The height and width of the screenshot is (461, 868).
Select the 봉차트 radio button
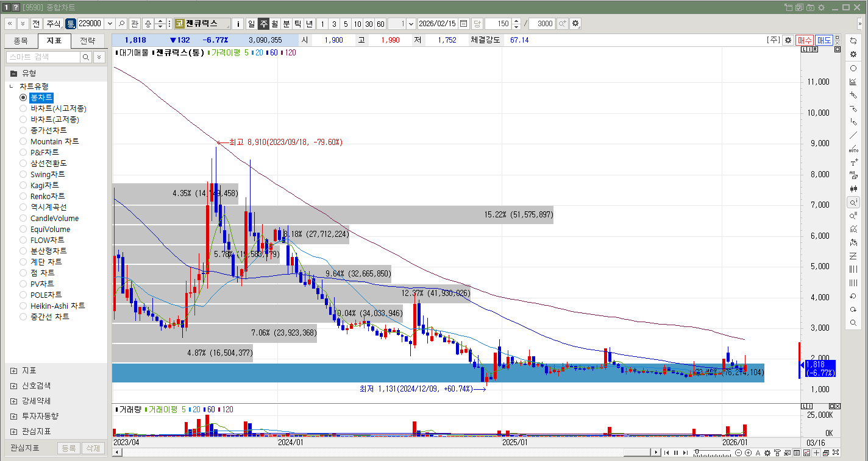pos(23,97)
